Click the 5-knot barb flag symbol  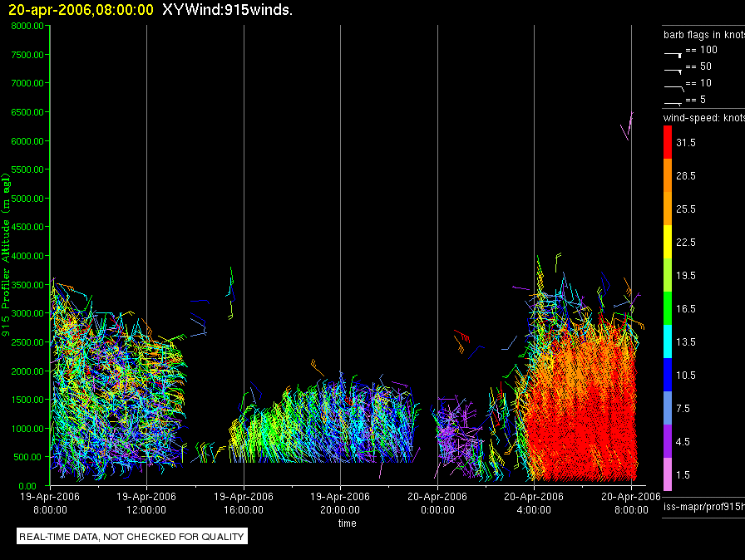click(673, 103)
